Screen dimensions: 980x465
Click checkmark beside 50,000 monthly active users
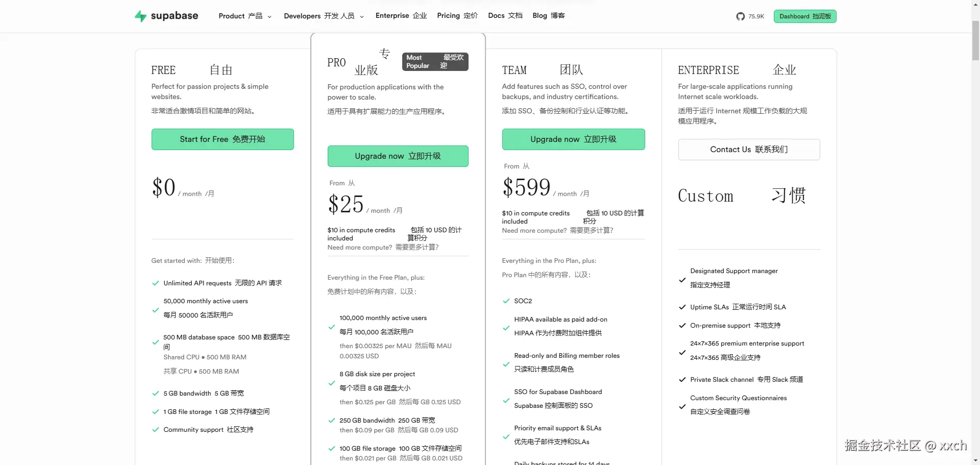pos(156,310)
